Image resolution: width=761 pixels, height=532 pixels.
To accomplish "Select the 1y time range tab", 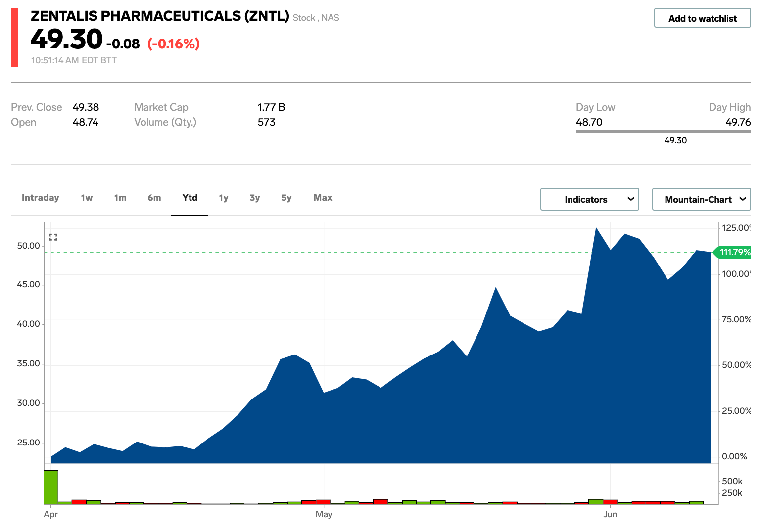I will (224, 198).
